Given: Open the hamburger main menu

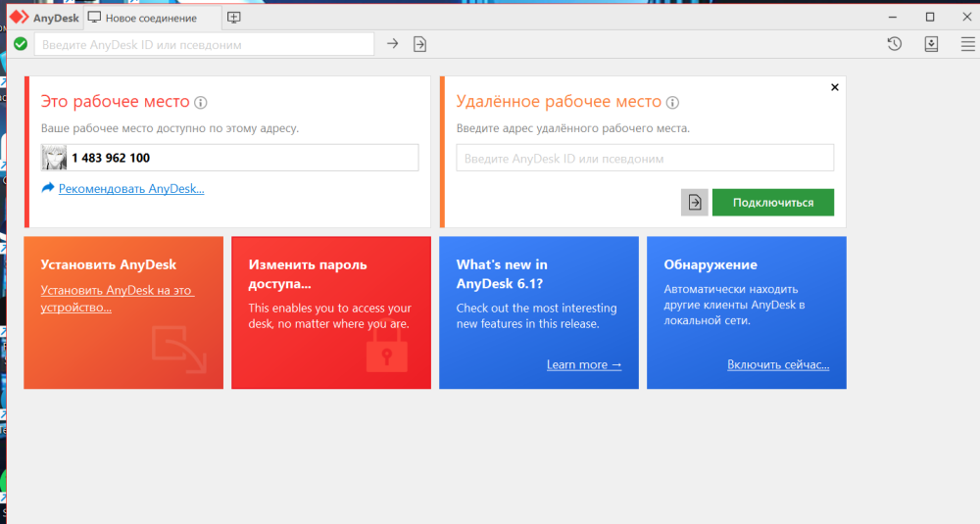Looking at the screenshot, I should click(967, 44).
